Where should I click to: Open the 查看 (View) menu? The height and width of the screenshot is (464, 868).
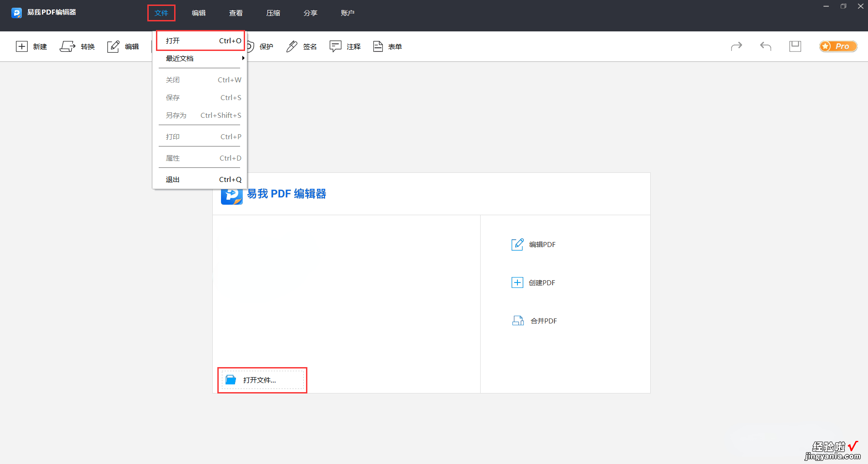point(236,13)
